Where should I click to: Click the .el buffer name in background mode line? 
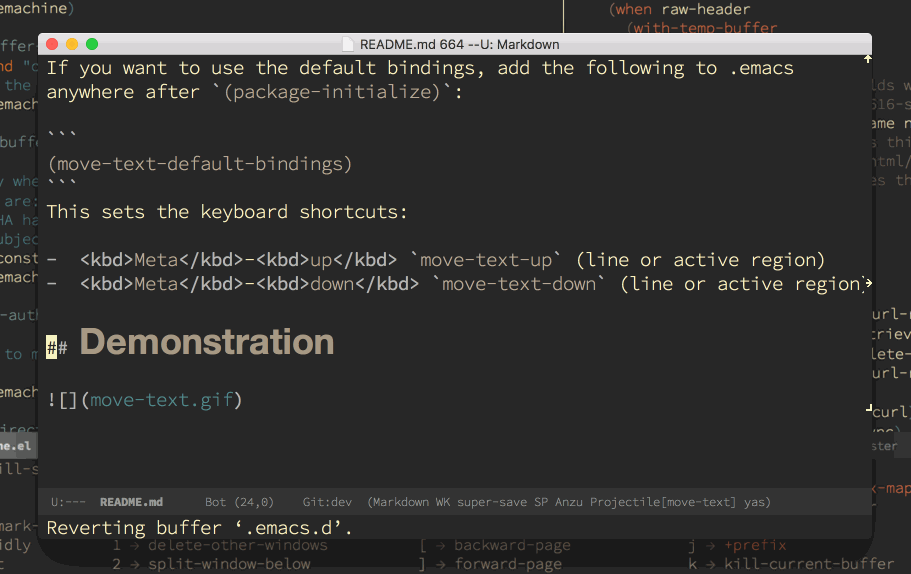[x=15, y=446]
